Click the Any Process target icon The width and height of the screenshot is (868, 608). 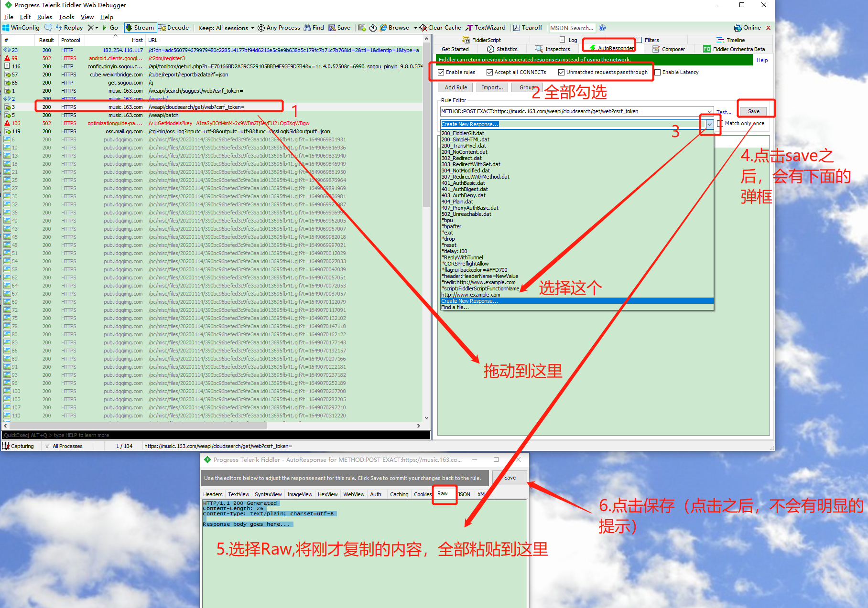[261, 28]
